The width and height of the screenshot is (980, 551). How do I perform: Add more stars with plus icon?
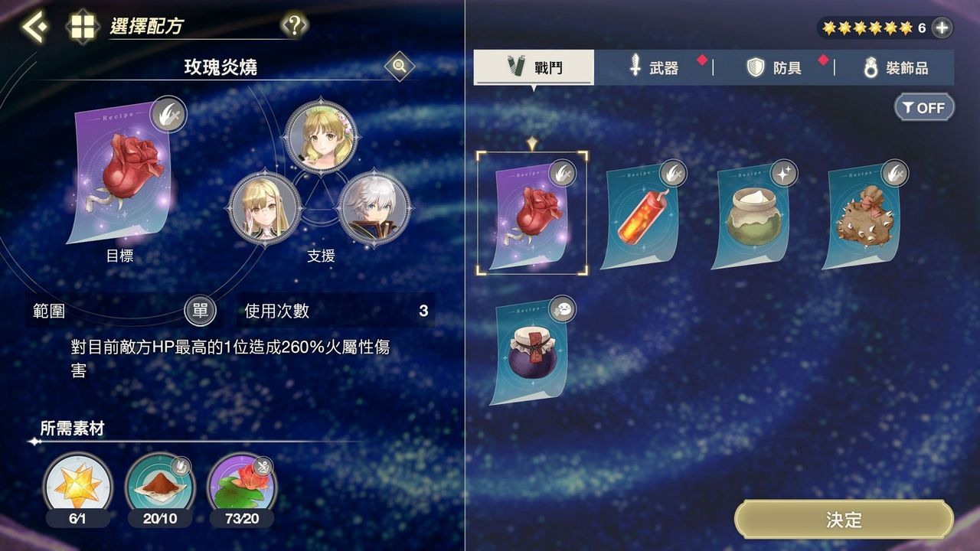(942, 28)
